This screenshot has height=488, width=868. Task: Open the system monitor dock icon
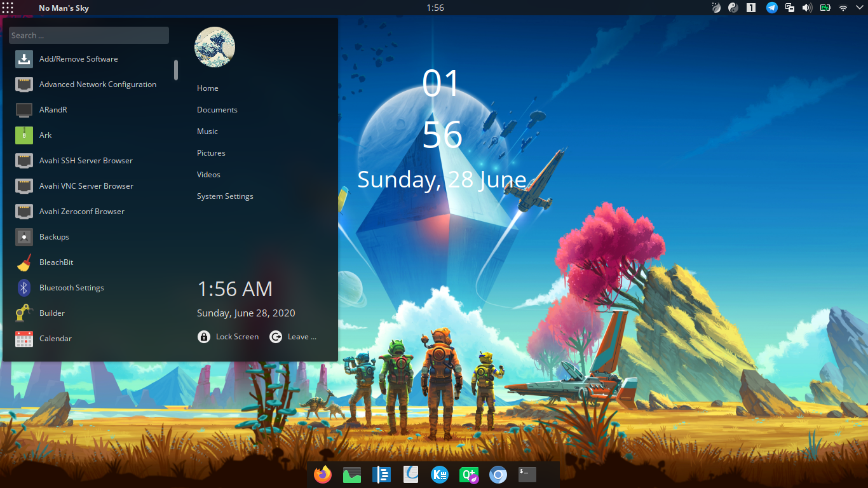click(352, 475)
